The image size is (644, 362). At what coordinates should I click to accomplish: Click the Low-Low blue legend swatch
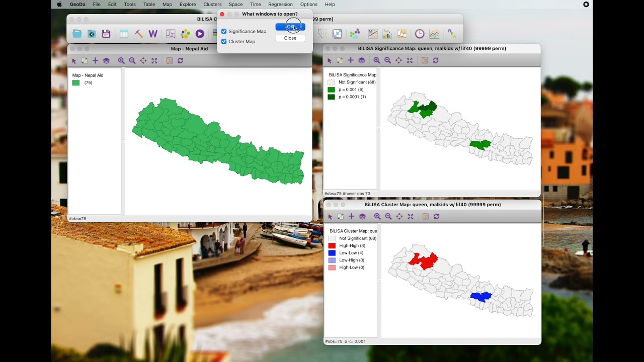click(x=332, y=253)
